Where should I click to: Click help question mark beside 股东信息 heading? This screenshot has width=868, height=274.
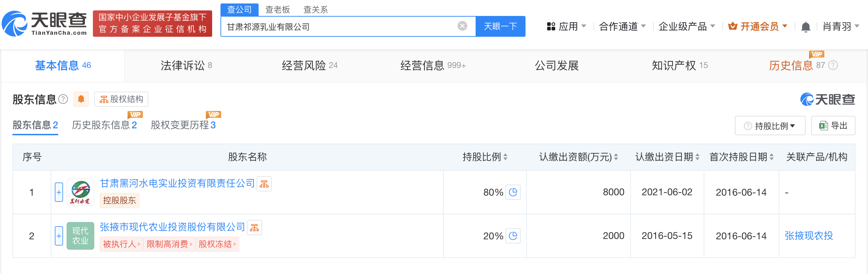tap(63, 100)
